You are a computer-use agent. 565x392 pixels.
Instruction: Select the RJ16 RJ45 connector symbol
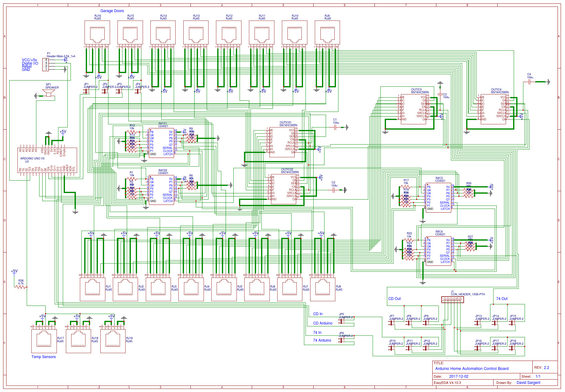click(x=97, y=33)
